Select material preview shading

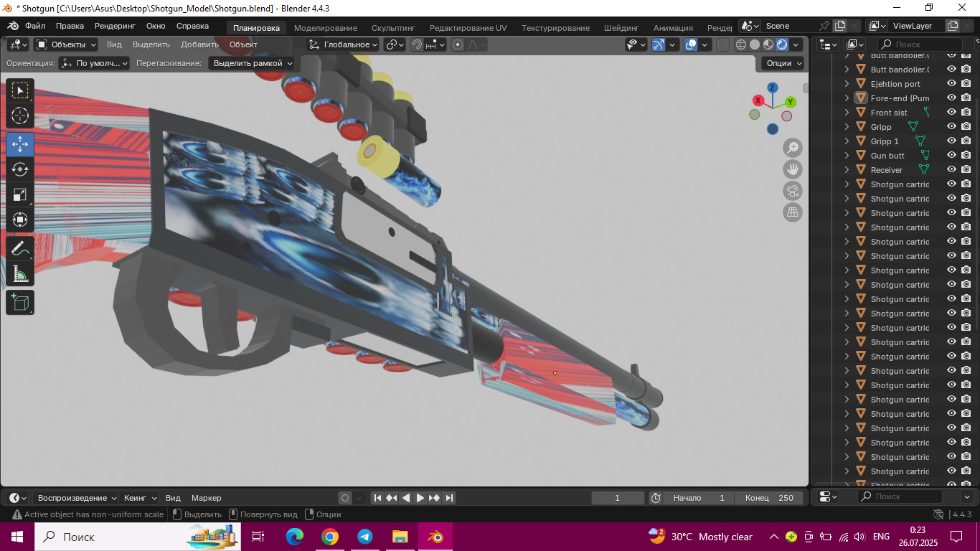tap(768, 44)
